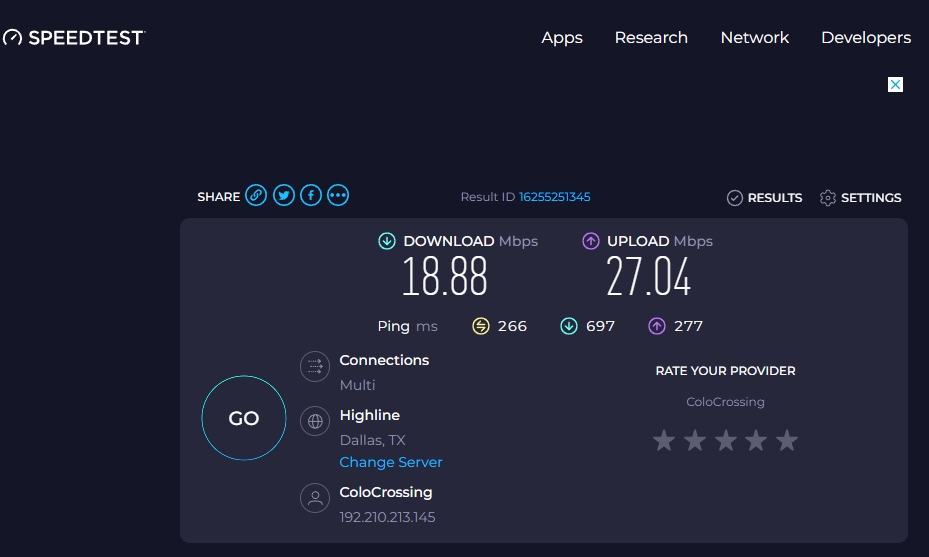929x557 pixels.
Task: Click Change Server link
Action: click(391, 462)
